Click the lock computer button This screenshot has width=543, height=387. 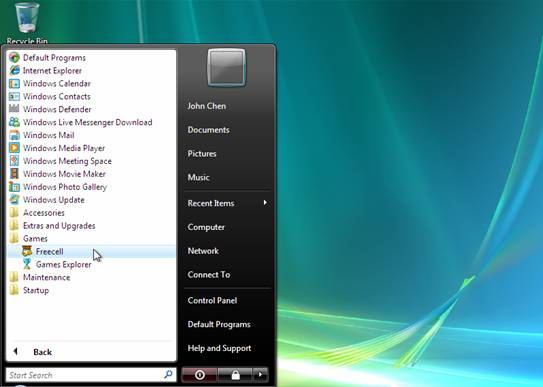[235, 375]
